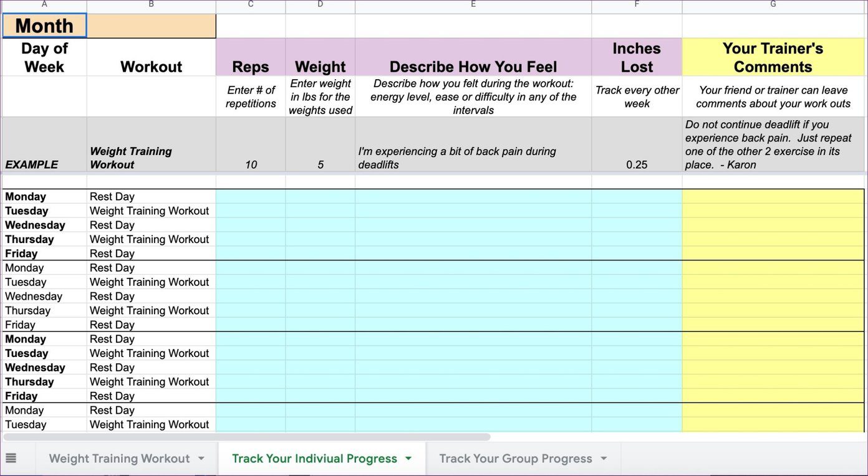Open the All Sheets list icon
This screenshot has height=476, width=868.
coord(11,459)
